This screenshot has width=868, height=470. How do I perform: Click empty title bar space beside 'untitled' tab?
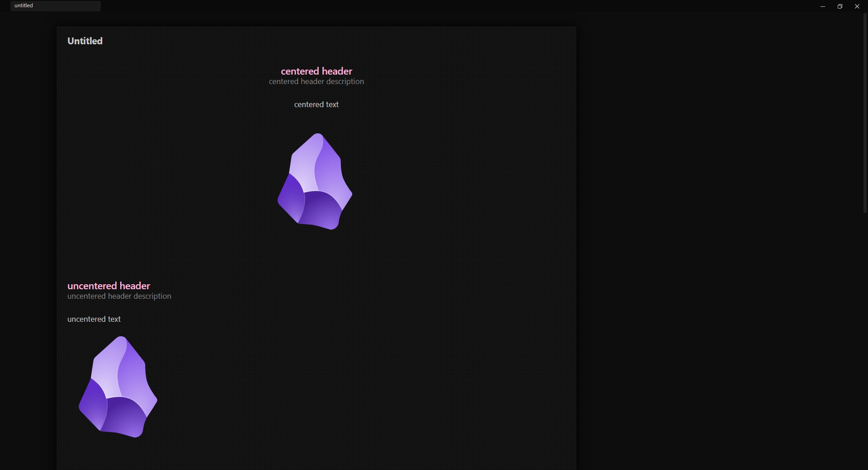tap(407, 6)
